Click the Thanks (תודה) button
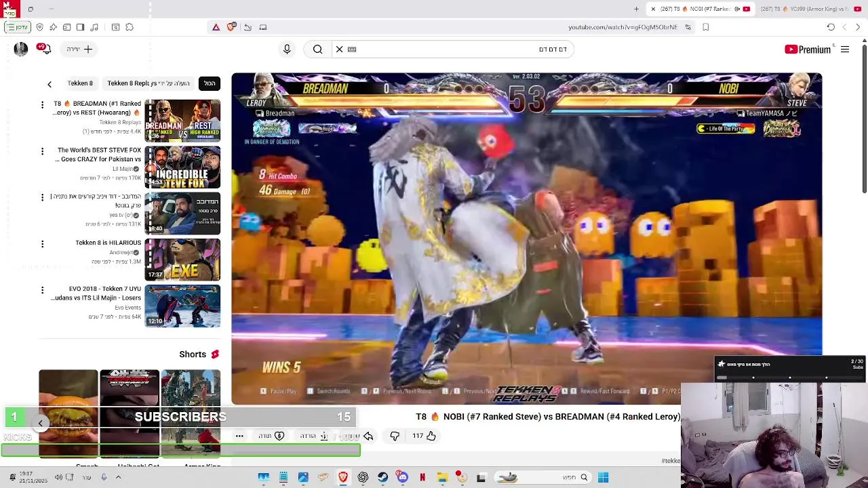The image size is (868, 488). [271, 436]
